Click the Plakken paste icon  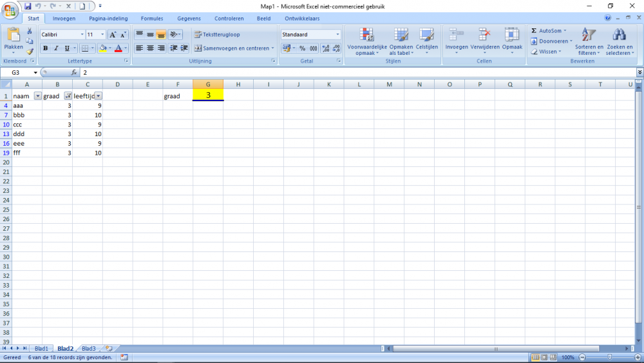pyautogui.click(x=14, y=35)
